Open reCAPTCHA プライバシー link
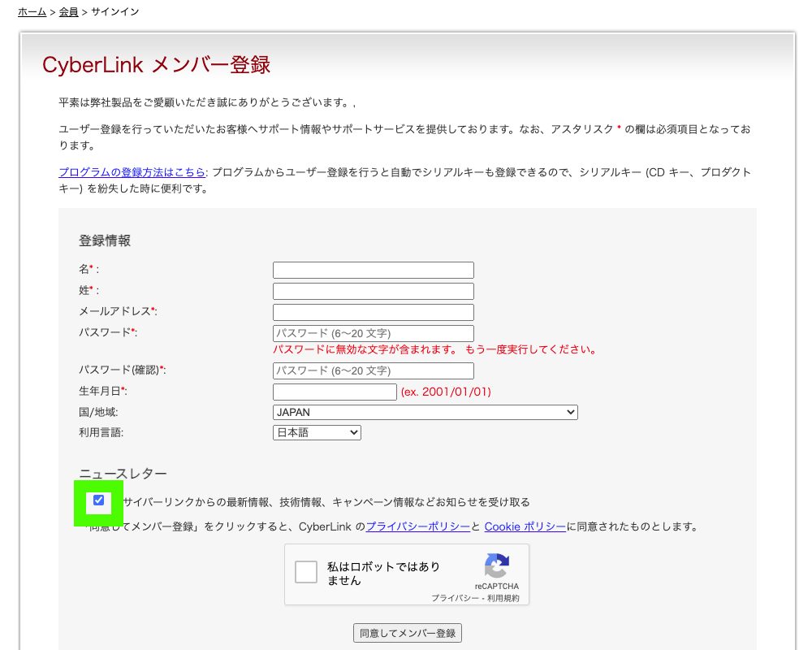The image size is (812, 650). [456, 598]
